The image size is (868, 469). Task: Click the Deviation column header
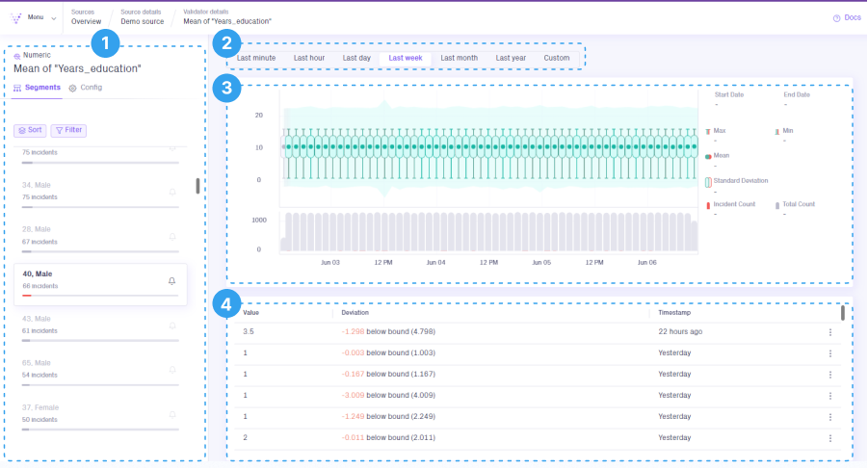355,312
